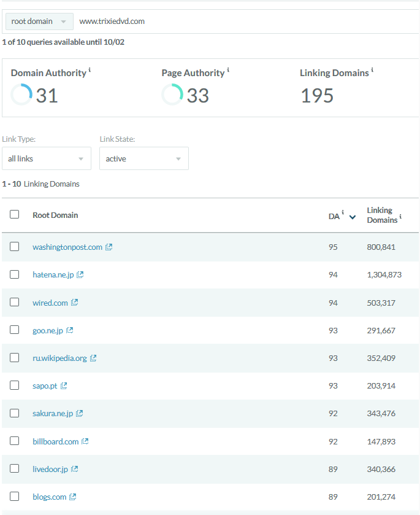Open the root domain scope dropdown
The width and height of the screenshot is (420, 515).
click(39, 21)
